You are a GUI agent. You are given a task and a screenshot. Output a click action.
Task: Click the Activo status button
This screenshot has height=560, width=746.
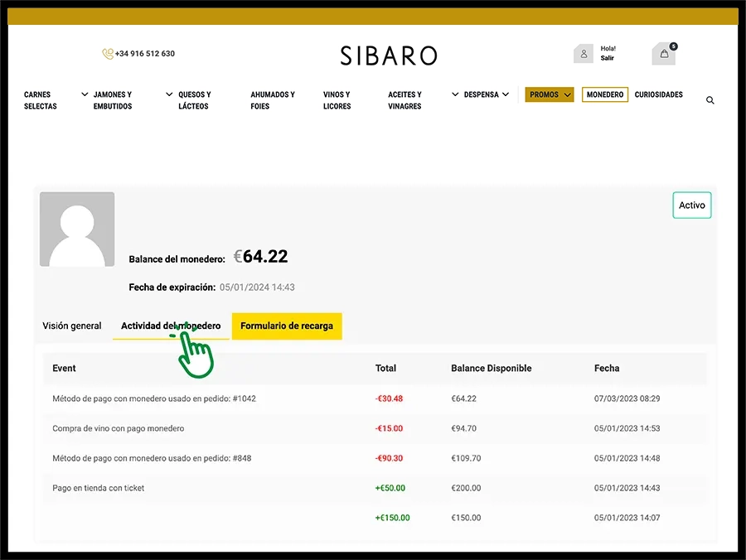pos(692,205)
